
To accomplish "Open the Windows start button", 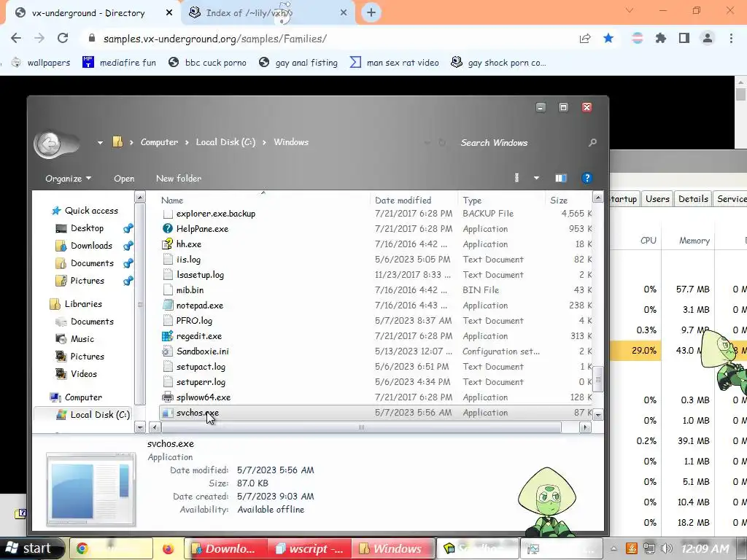I will [x=29, y=548].
